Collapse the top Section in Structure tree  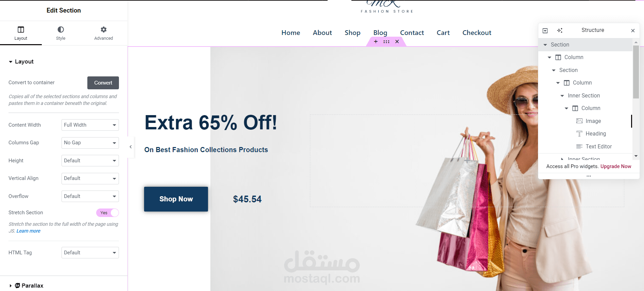[545, 45]
